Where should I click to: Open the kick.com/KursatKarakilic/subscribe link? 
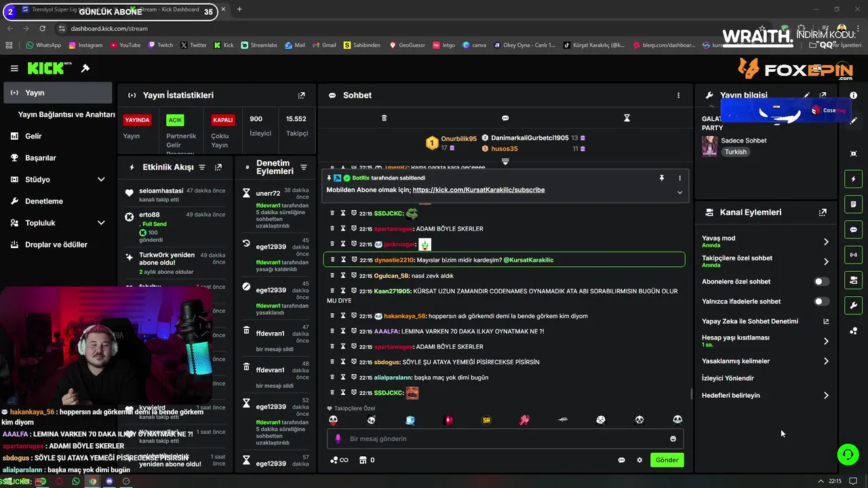pos(479,190)
